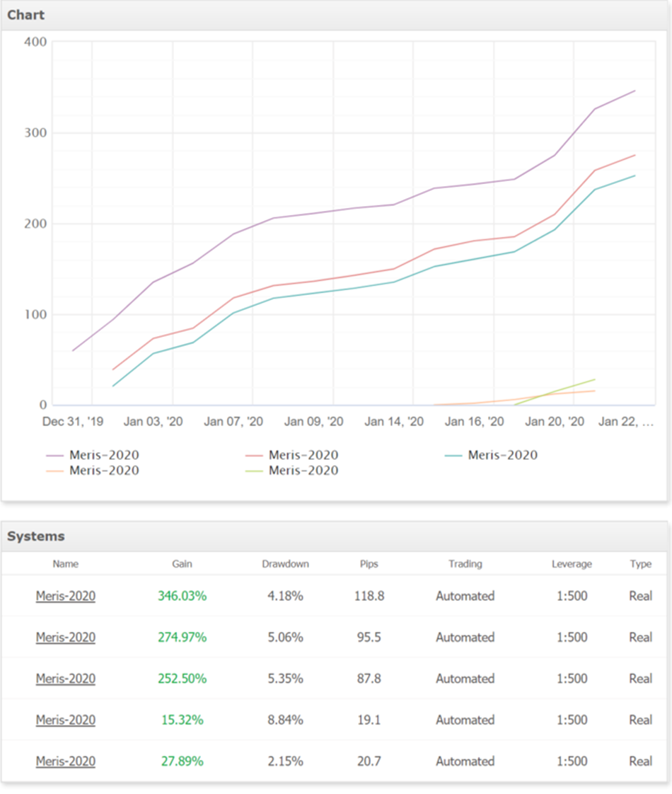672x794 pixels.
Task: Open Meris-2020 link with 252.50% gain
Action: point(66,679)
